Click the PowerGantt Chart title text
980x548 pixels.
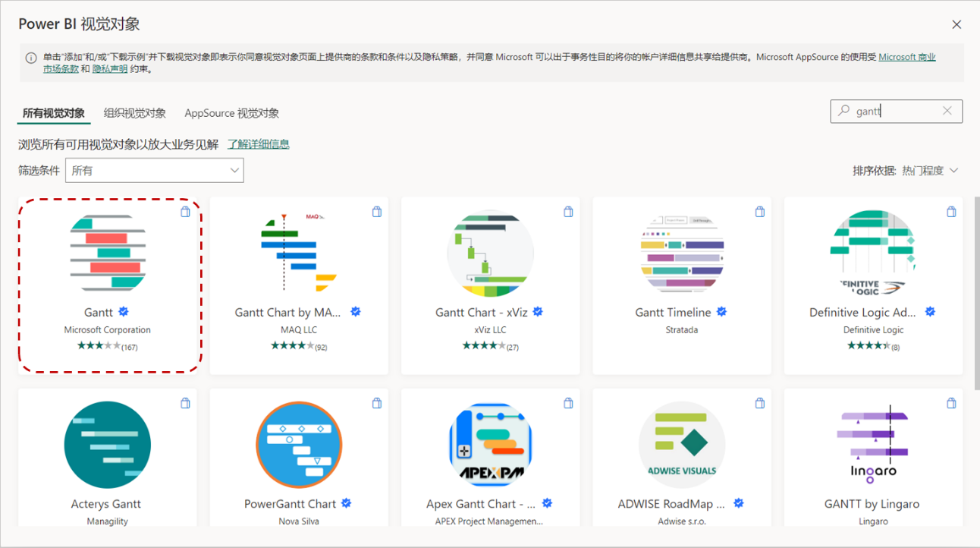pyautogui.click(x=291, y=504)
